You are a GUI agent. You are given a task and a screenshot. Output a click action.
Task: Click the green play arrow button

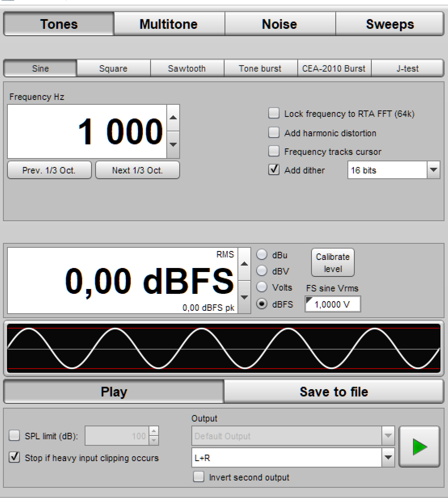[419, 447]
